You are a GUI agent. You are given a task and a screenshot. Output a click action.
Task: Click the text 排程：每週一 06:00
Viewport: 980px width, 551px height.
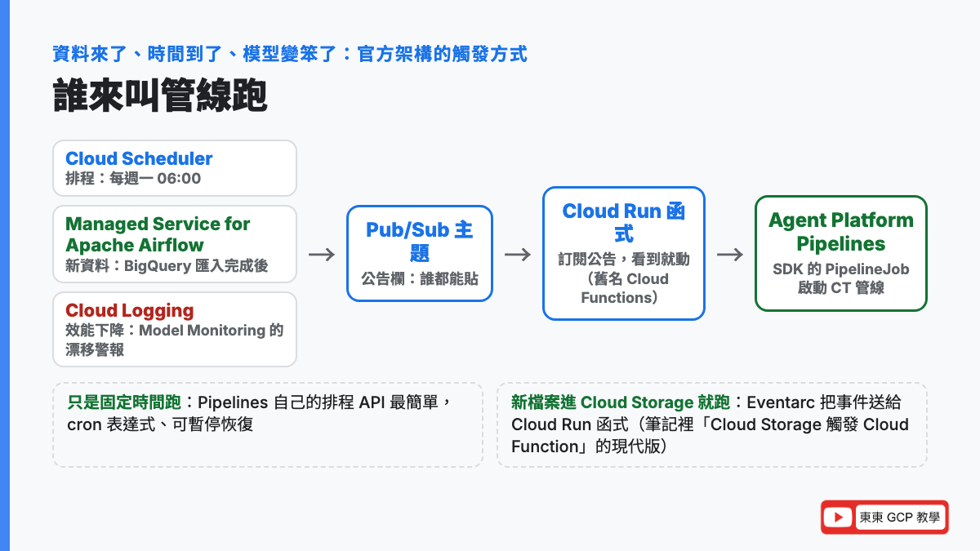click(x=133, y=178)
